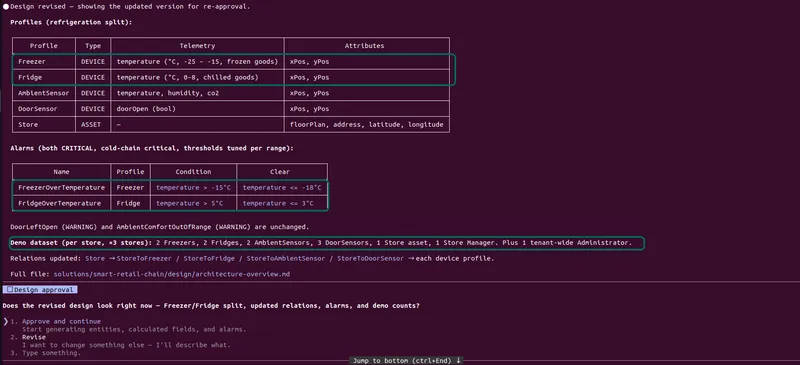800x365 pixels.
Task: Click the 'AmbientSensor' profile cell
Action: [44, 93]
